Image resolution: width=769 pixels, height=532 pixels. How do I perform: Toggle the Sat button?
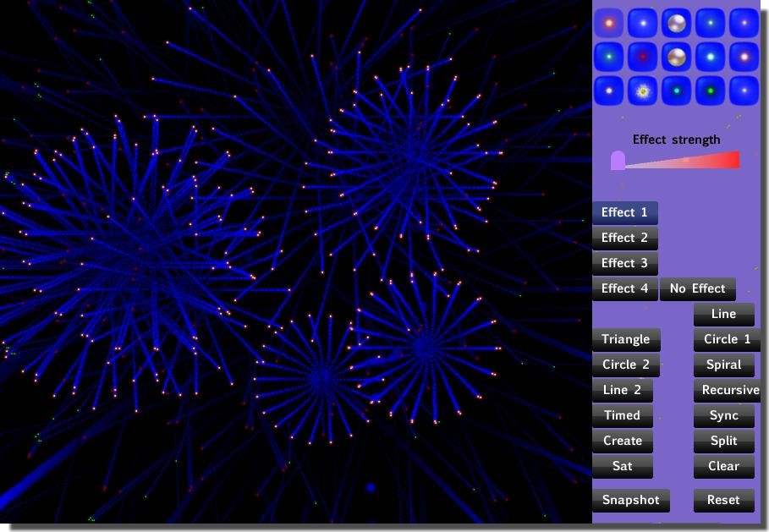(623, 466)
